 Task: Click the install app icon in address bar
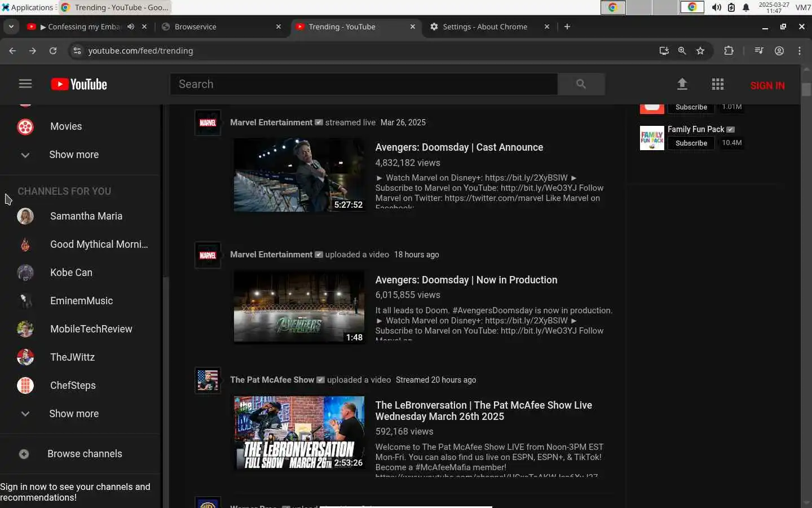664,51
